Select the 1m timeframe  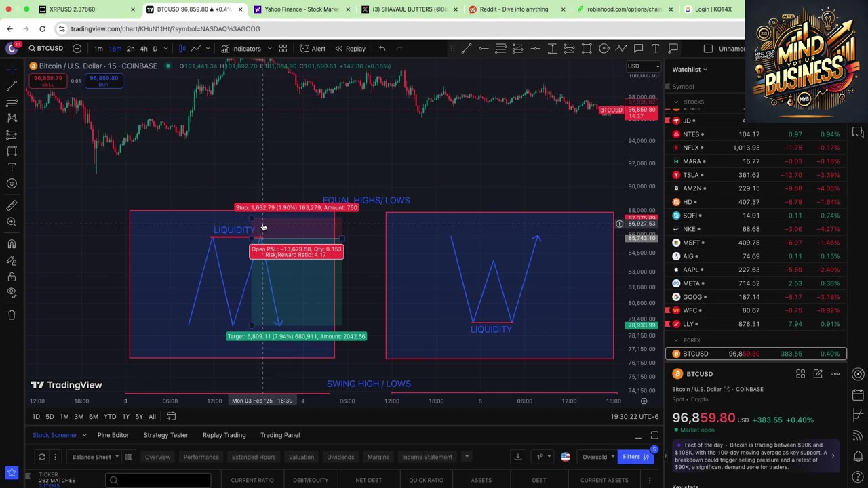[x=98, y=49]
